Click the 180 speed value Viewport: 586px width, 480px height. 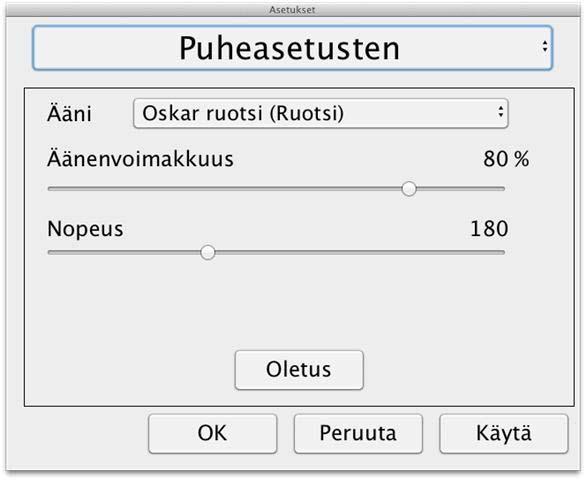[489, 229]
